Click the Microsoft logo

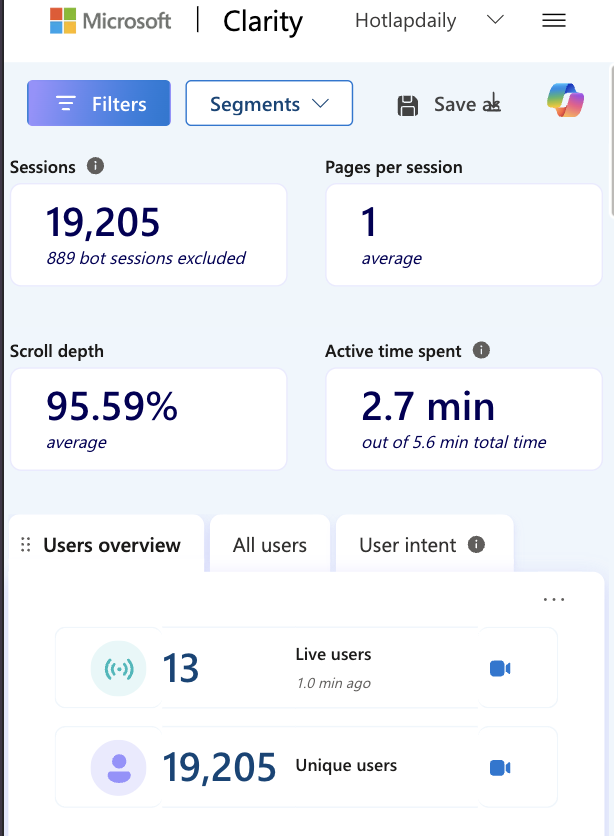(x=64, y=21)
